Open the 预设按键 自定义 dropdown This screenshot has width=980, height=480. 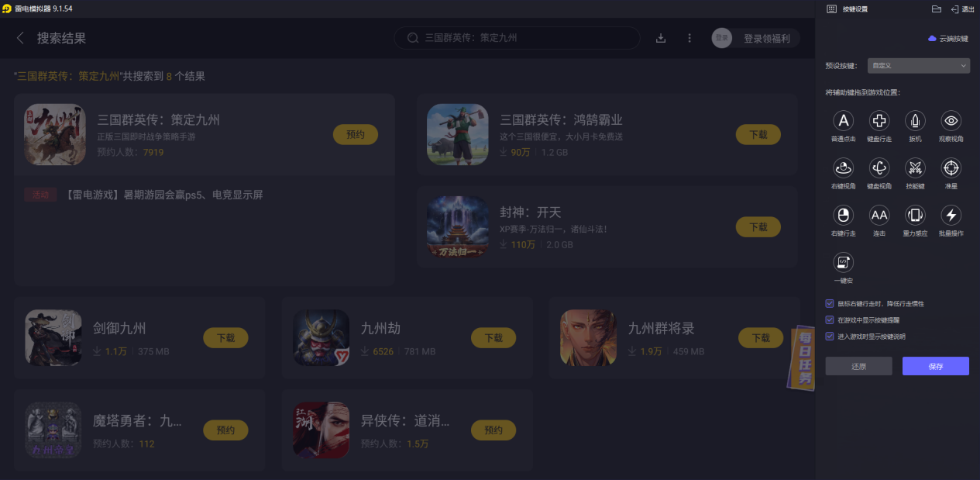point(919,66)
